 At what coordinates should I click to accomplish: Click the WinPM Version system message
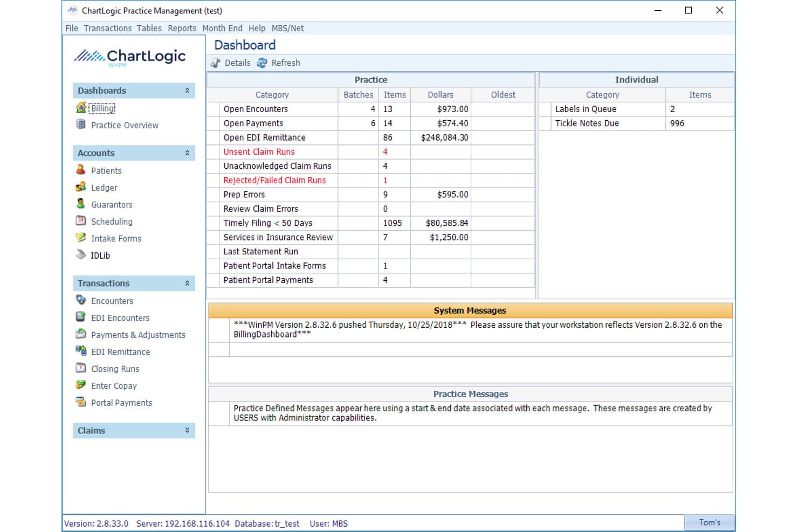point(478,329)
